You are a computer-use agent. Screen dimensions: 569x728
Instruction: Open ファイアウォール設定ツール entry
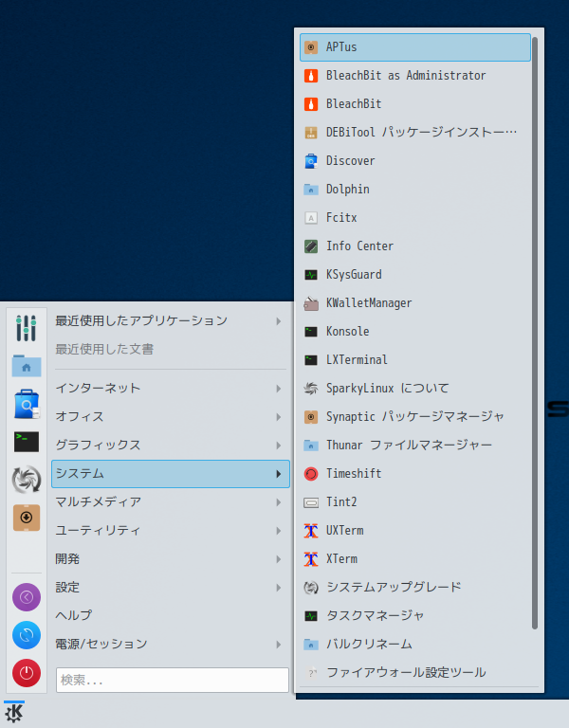(x=415, y=673)
